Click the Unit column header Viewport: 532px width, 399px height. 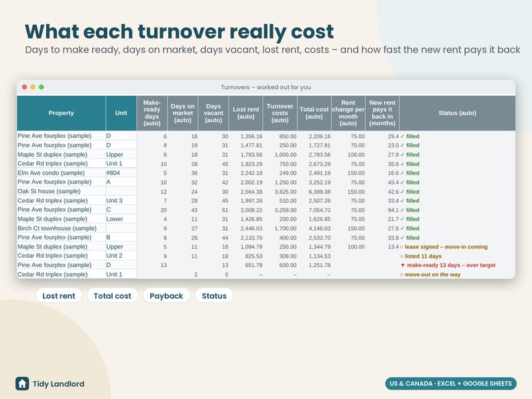[121, 113]
